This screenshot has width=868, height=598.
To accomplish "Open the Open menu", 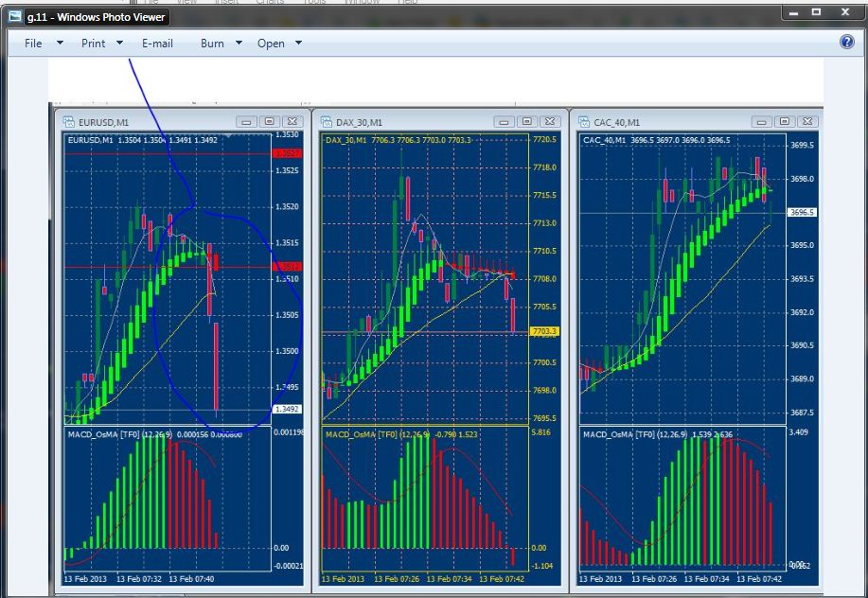I will point(271,44).
